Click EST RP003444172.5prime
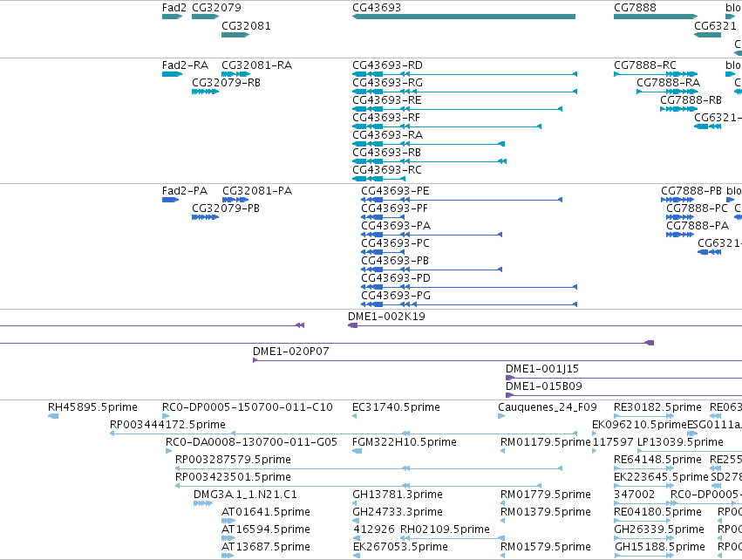 click(344, 434)
